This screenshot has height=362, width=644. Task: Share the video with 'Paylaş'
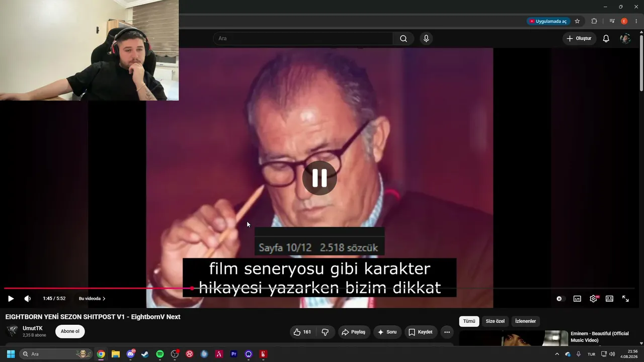tap(354, 332)
